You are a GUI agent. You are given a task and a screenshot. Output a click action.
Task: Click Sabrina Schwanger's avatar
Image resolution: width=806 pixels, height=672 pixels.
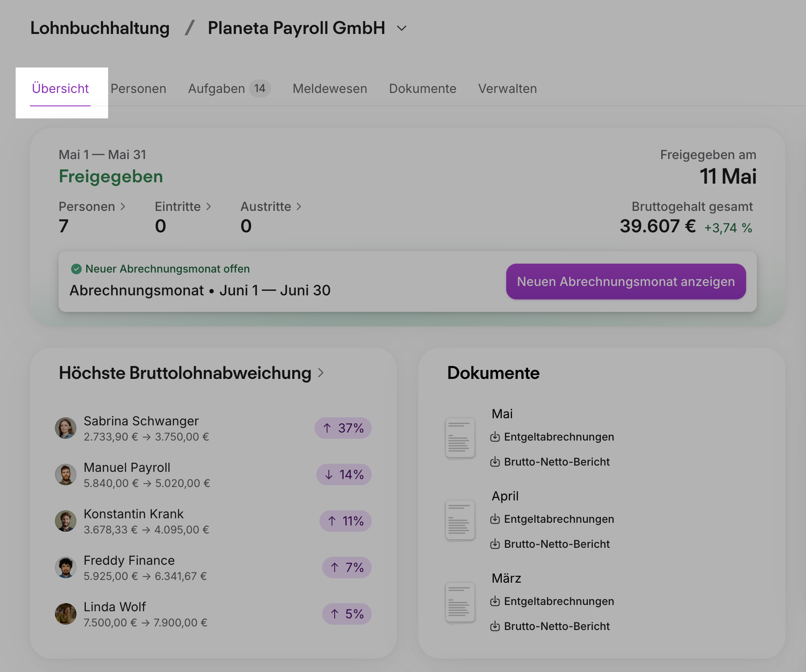66,428
